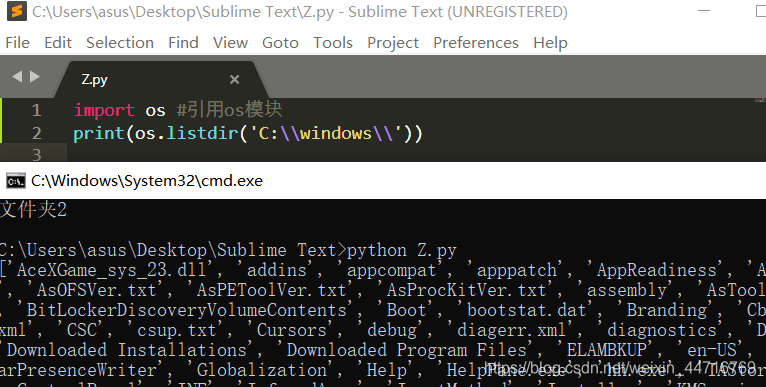Click '文件夹2' in the console output
766x387 pixels.
(x=33, y=210)
